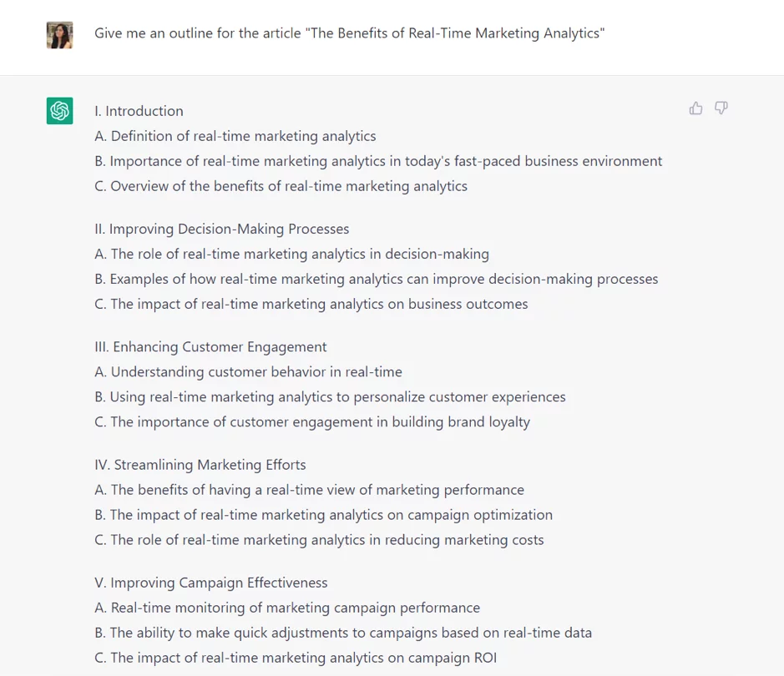Image resolution: width=784 pixels, height=676 pixels.
Task: Click the 'I. Introduction' heading
Action: pos(139,111)
